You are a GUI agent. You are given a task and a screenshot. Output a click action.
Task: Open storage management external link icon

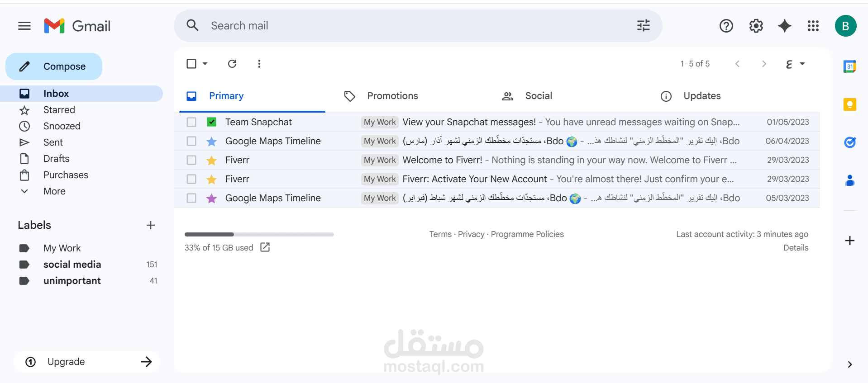tap(265, 247)
